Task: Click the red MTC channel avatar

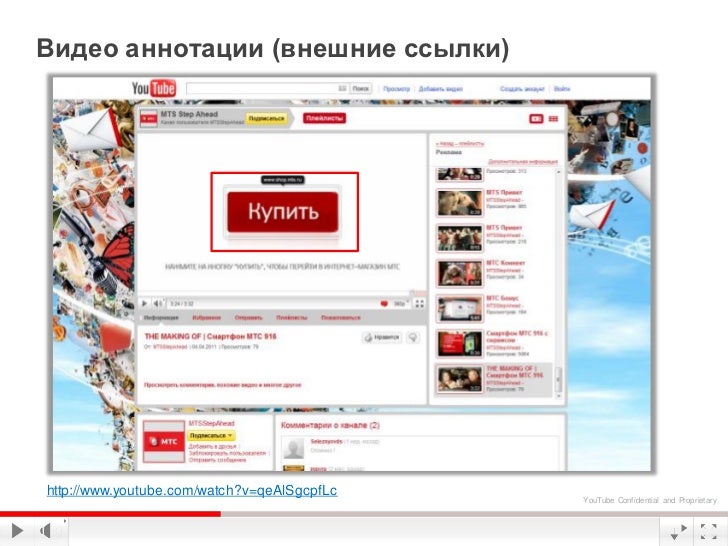Action: pyautogui.click(x=163, y=442)
